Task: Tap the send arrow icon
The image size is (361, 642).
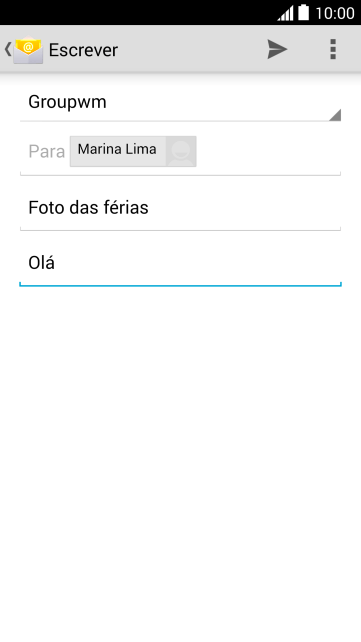Action: (x=278, y=50)
